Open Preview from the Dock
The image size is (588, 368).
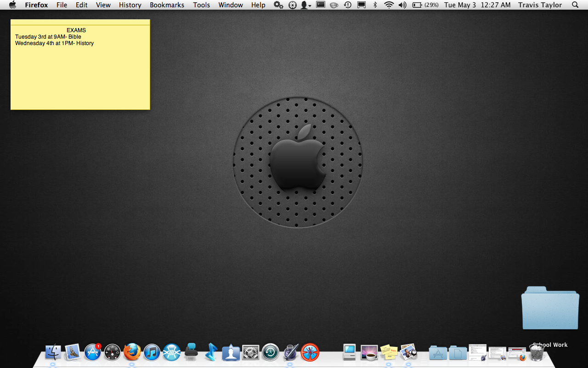click(408, 352)
